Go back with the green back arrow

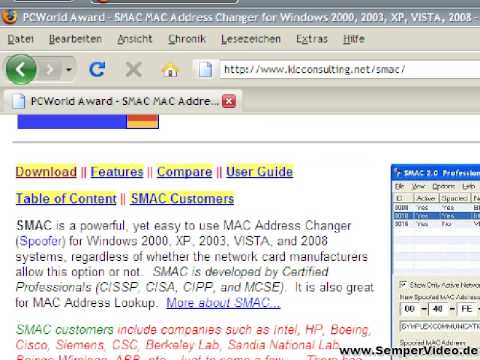[x=21, y=70]
